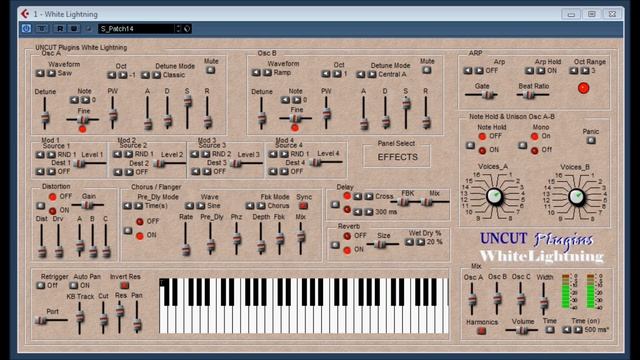Toggle the Delay on/off switch button
The height and width of the screenshot is (360, 640).
point(335,204)
